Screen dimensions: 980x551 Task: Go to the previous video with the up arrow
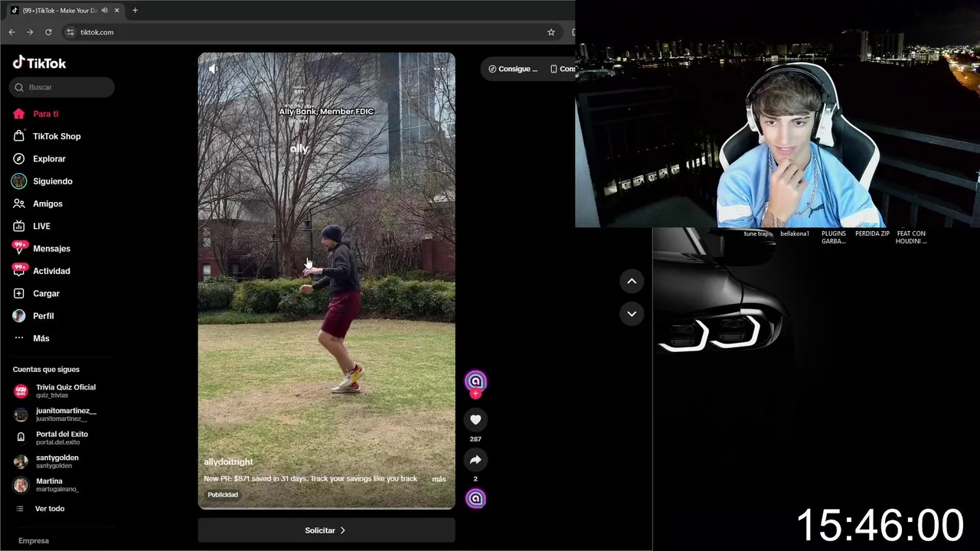click(x=632, y=281)
